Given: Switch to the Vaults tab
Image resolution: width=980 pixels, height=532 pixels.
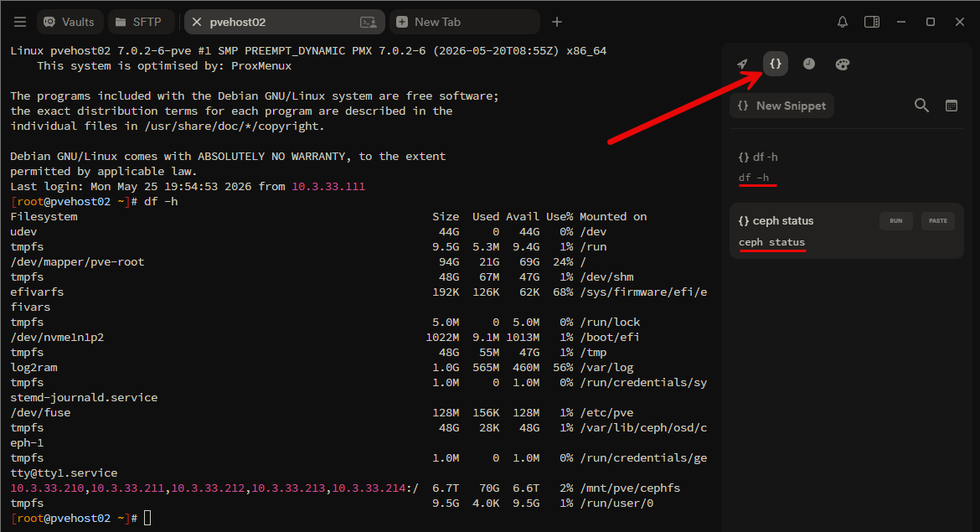Looking at the screenshot, I should click(69, 22).
